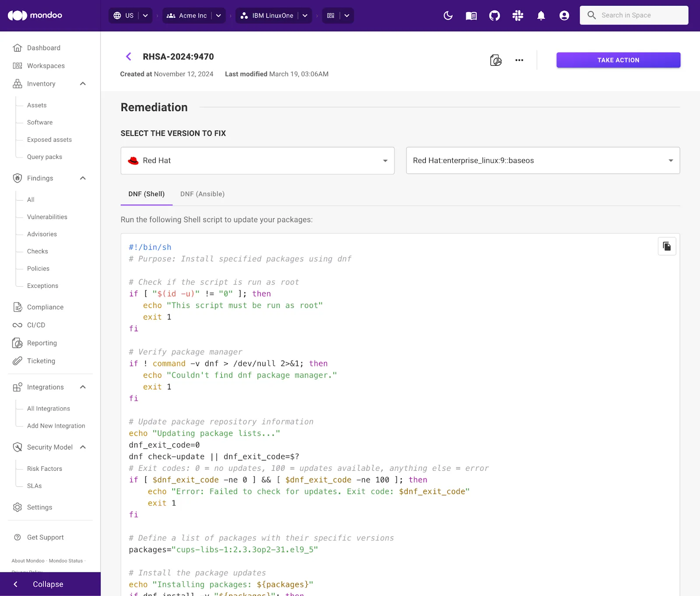The width and height of the screenshot is (700, 596).
Task: Click the Settings gear icon
Action: coord(17,507)
